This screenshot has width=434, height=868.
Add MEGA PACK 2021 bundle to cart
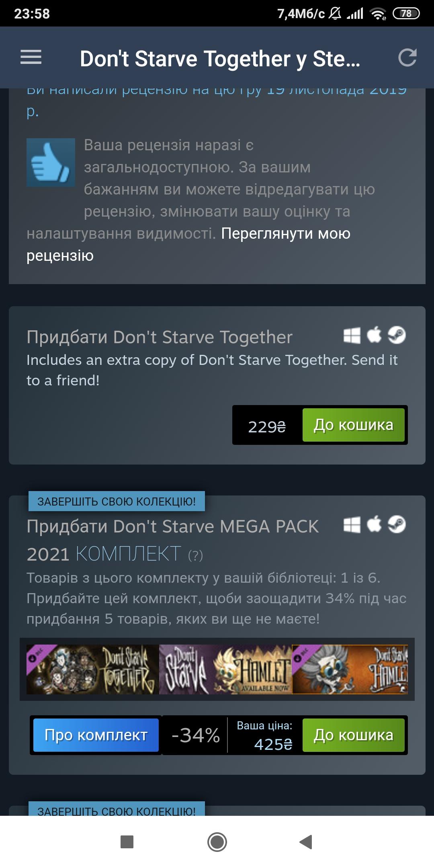(x=354, y=735)
